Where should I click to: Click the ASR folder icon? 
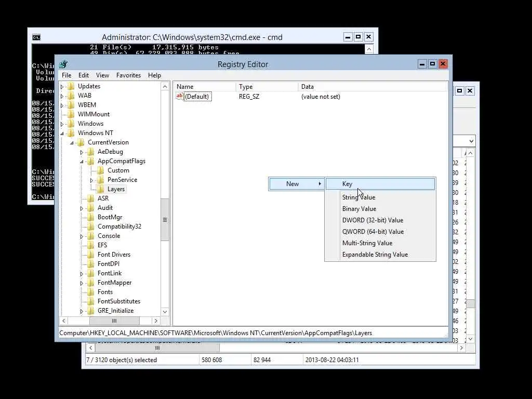click(90, 198)
